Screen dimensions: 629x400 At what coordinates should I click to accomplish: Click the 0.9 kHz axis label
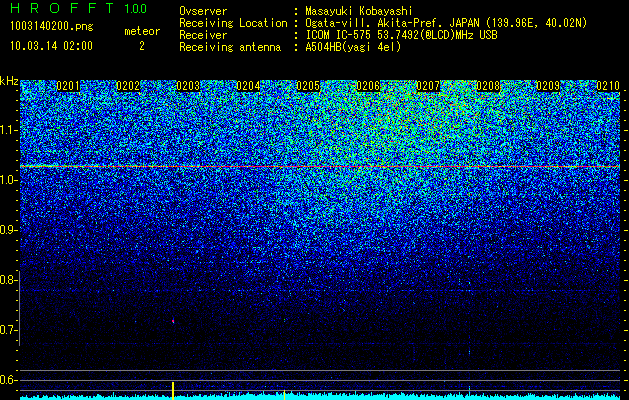coord(8,230)
